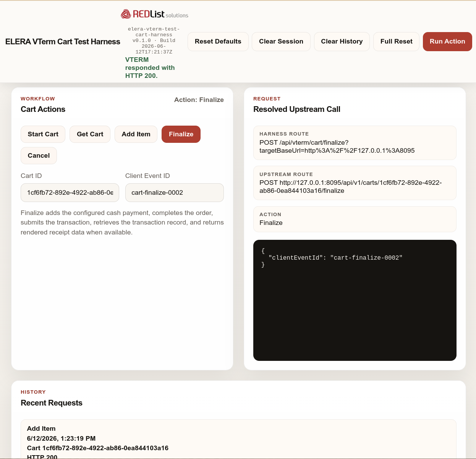
Task: Choose the Cancel cart action
Action: pos(39,156)
